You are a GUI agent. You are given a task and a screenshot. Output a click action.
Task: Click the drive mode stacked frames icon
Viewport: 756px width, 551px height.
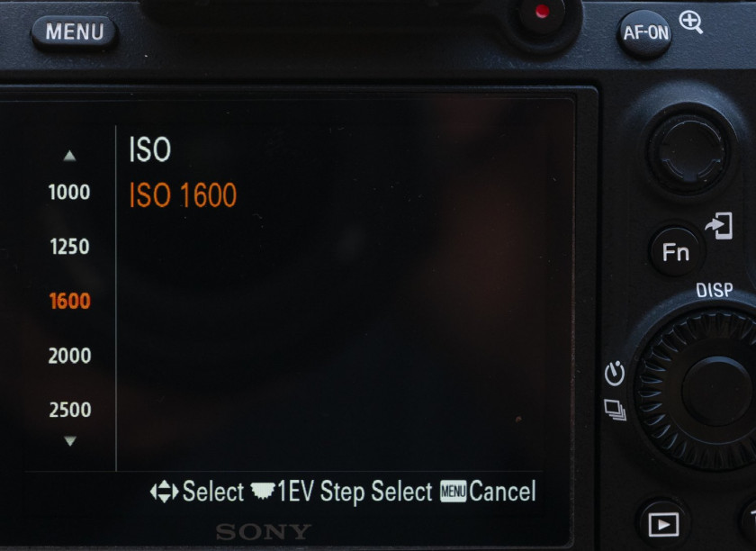click(x=616, y=410)
